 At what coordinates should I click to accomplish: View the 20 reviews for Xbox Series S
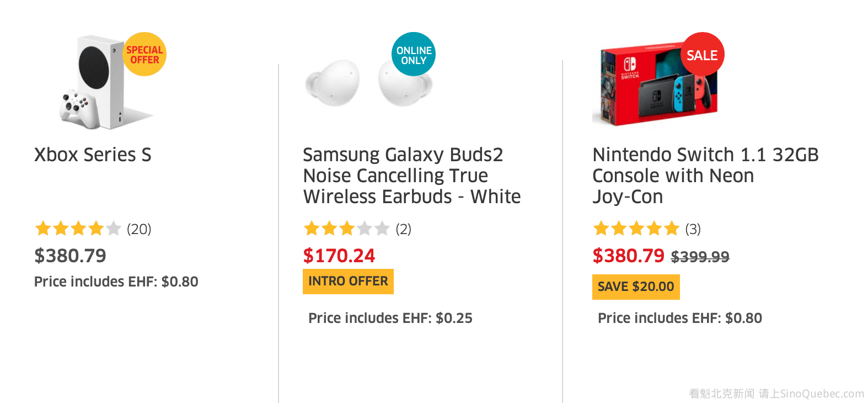pyautogui.click(x=139, y=229)
